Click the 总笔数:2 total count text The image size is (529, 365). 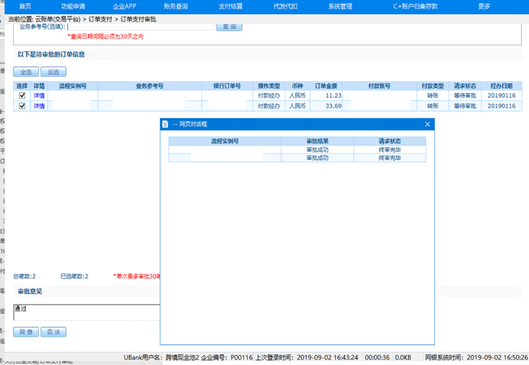(24, 276)
